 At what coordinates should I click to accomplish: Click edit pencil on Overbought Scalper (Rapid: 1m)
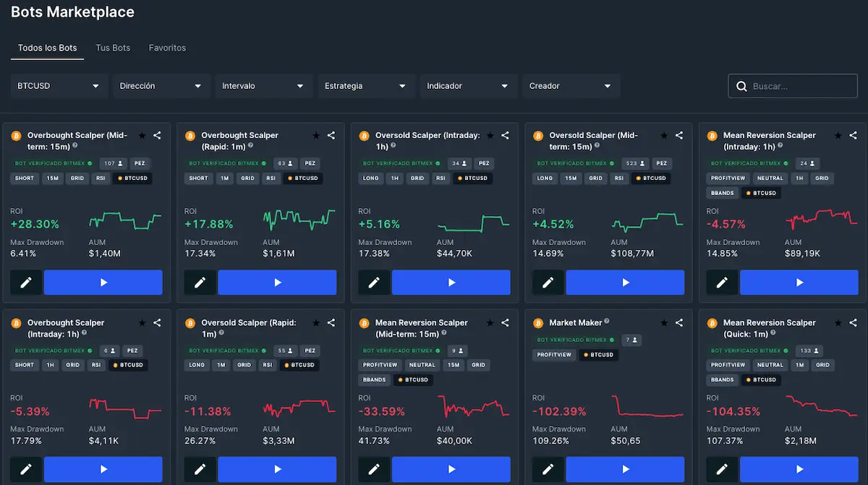pyautogui.click(x=200, y=283)
